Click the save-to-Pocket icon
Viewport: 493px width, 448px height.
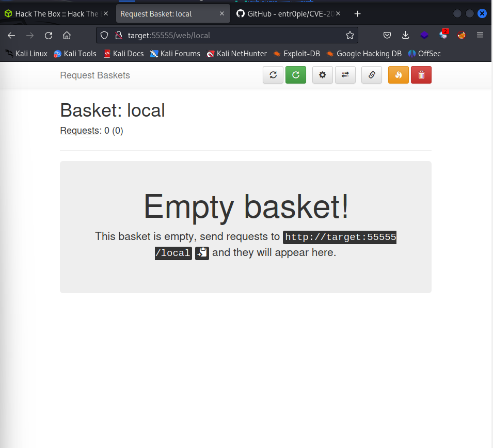click(x=387, y=35)
